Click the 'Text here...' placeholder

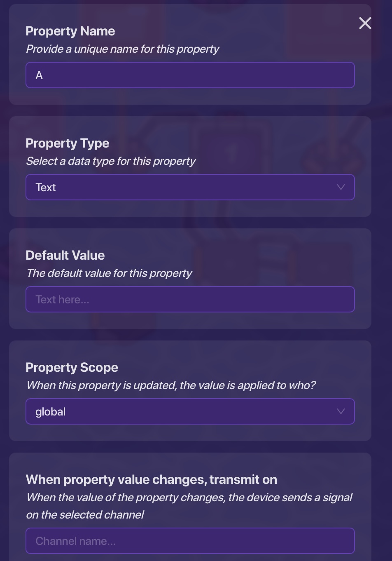pyautogui.click(x=62, y=300)
